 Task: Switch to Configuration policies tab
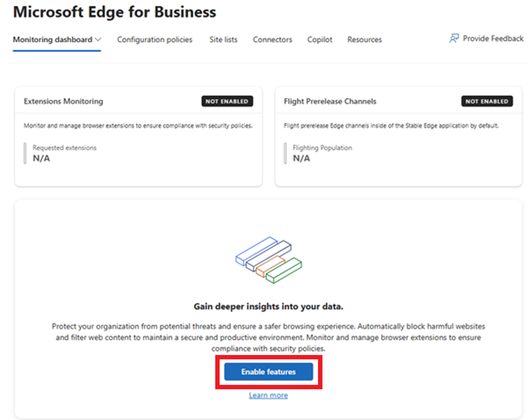(155, 40)
